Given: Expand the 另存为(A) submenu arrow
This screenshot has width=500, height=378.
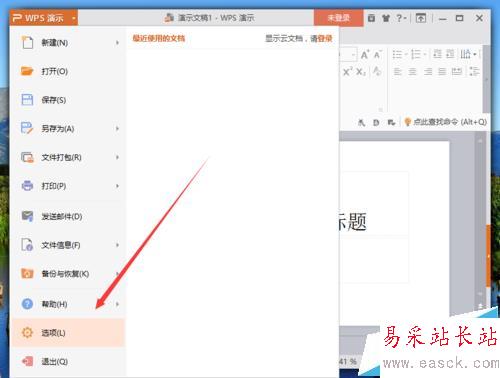Looking at the screenshot, I should pyautogui.click(x=117, y=128).
